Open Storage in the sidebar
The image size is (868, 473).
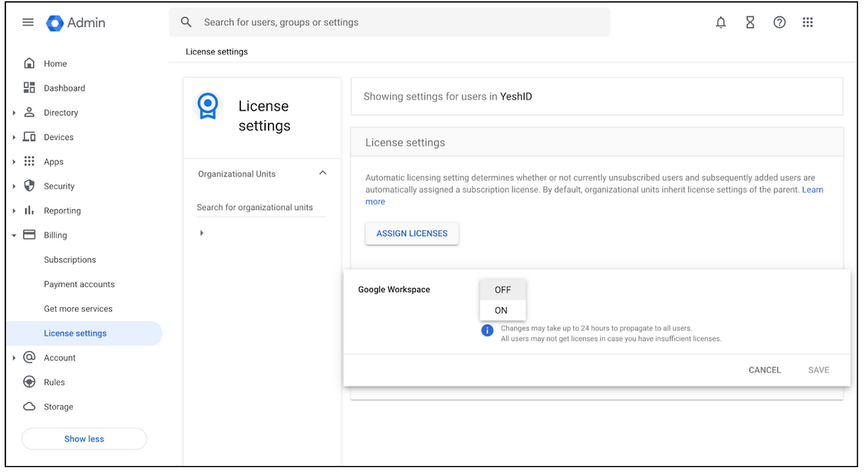59,407
